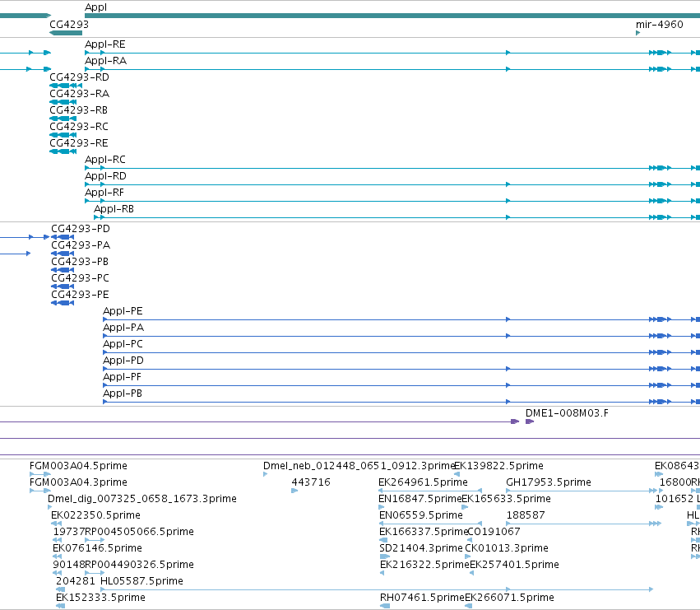Pick the Appl-PD protein label

pyautogui.click(x=123, y=361)
